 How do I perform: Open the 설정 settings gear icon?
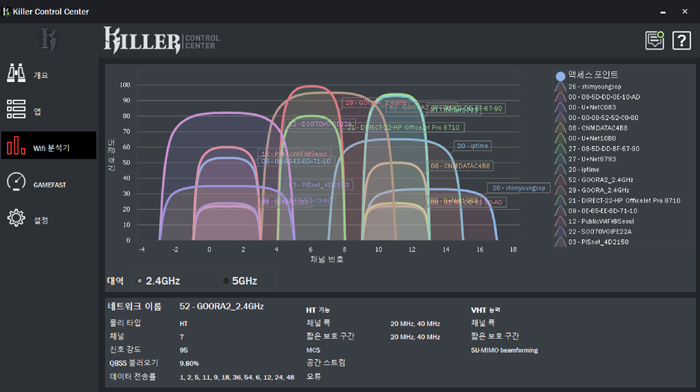coord(16,218)
